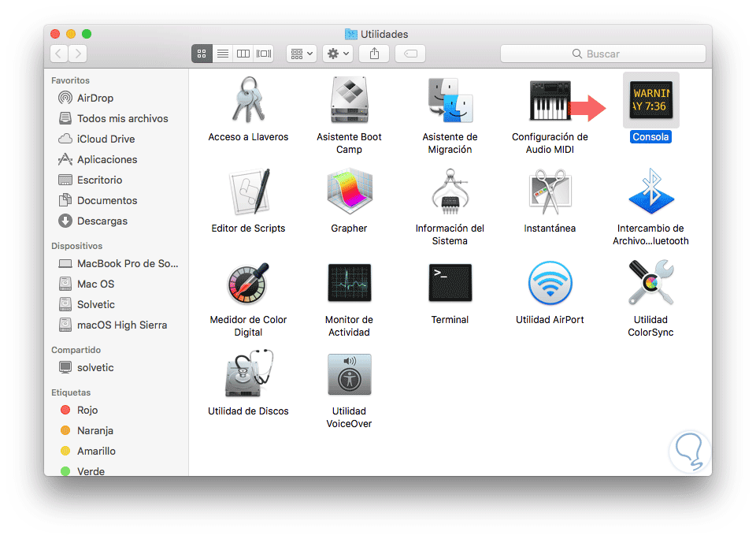Click the Share toolbar button
This screenshot has width=756, height=539.
click(374, 54)
